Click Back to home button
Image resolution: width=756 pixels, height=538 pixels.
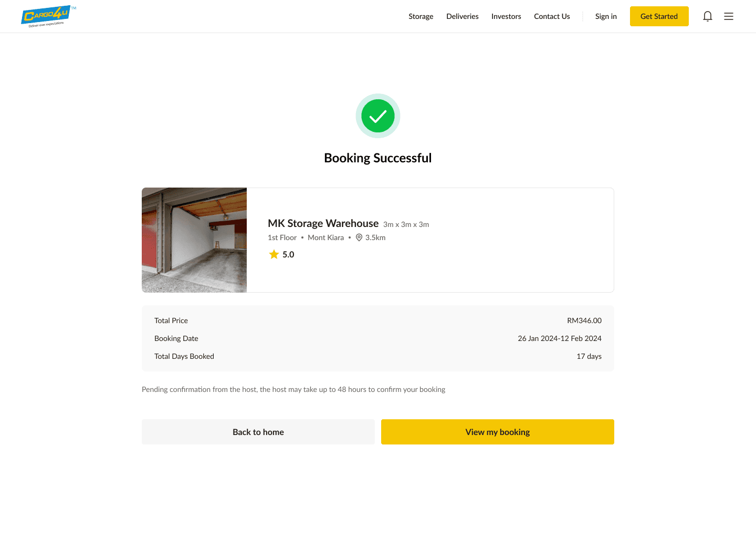pyautogui.click(x=258, y=432)
